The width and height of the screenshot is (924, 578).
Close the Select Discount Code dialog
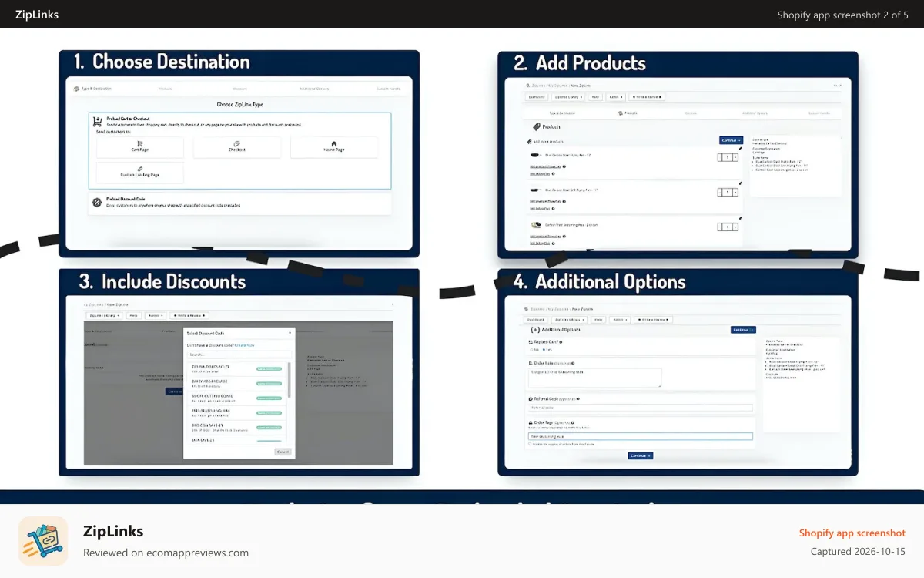(x=290, y=333)
